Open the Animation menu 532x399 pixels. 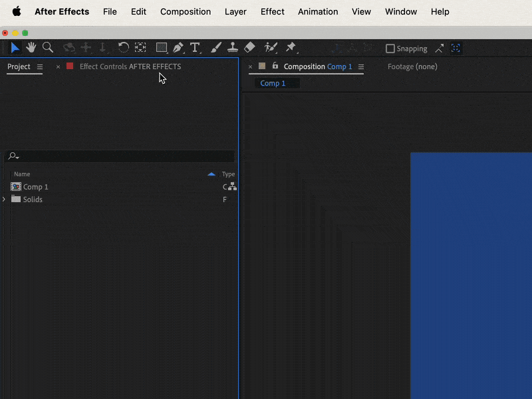point(318,11)
